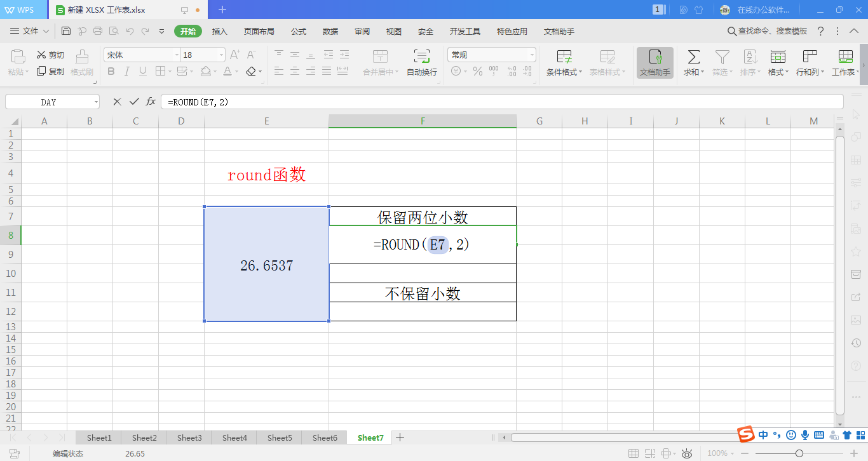
Task: Open the Name Box dropdown showing DAY
Action: click(x=95, y=102)
